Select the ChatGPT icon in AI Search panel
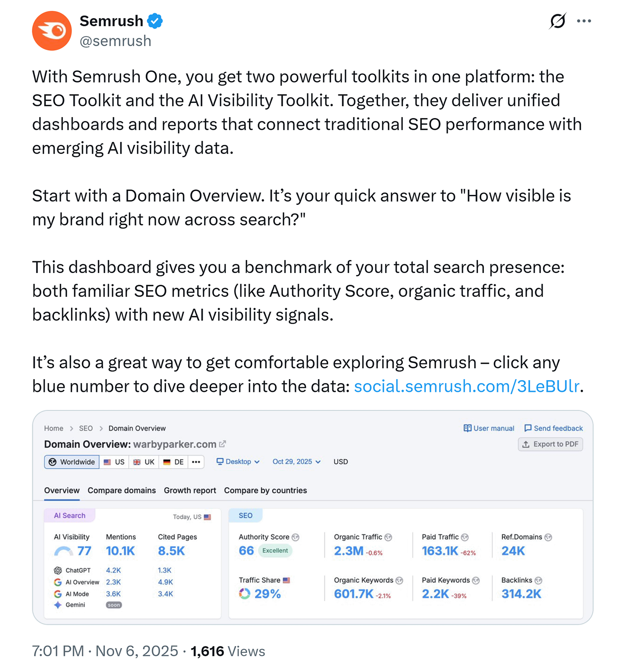Screen dimensions: 630x672 [x=58, y=570]
